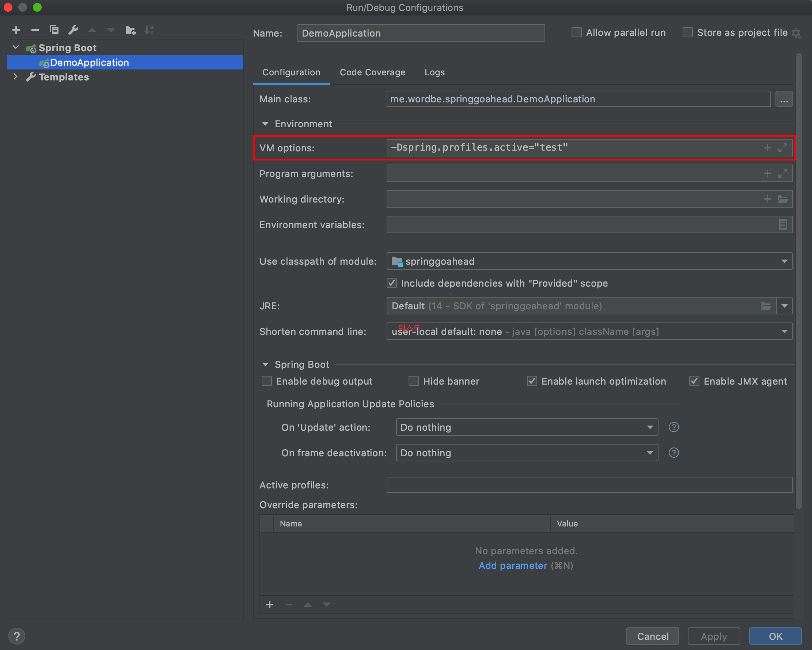The width and height of the screenshot is (812, 650).
Task: Click Main class browse ellipsis button
Action: click(x=784, y=99)
